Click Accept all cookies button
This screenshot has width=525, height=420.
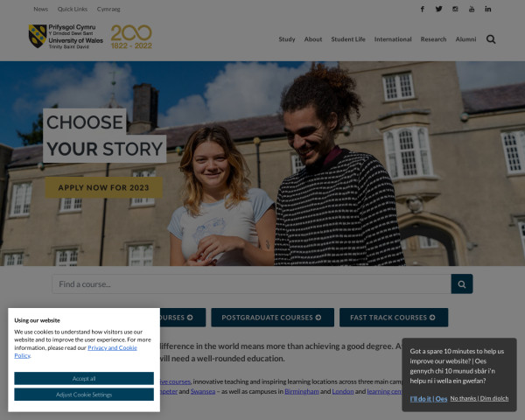pyautogui.click(x=84, y=379)
